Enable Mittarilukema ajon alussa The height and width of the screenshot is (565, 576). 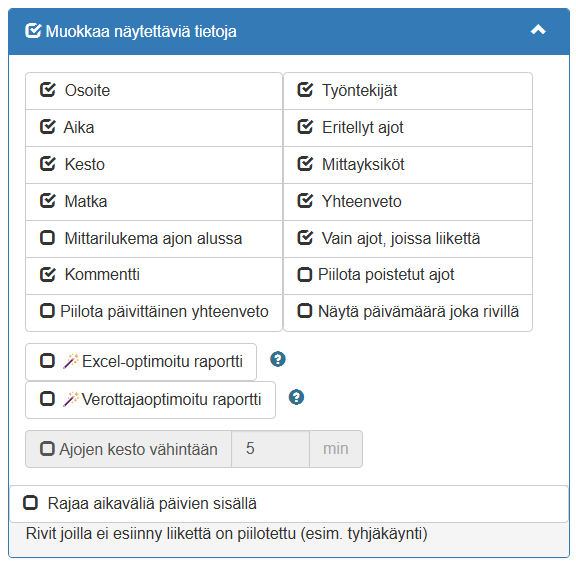click(x=47, y=238)
